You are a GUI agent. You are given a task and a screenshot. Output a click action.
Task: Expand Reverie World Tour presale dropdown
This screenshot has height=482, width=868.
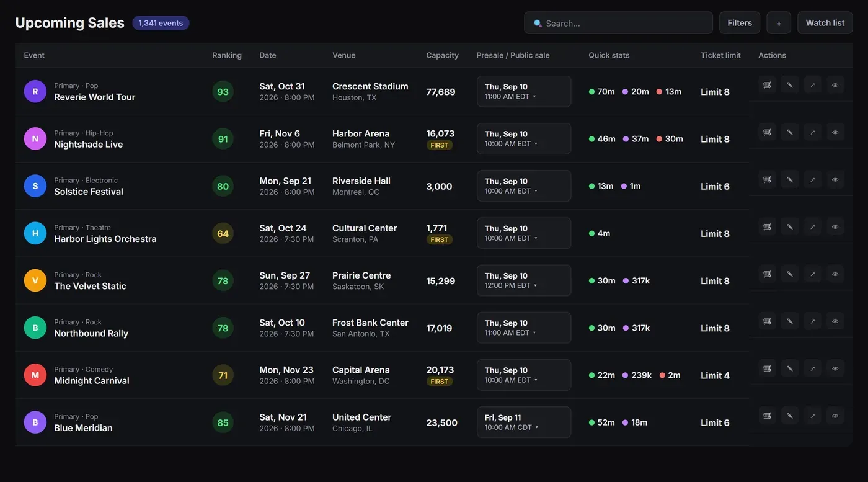pos(524,91)
